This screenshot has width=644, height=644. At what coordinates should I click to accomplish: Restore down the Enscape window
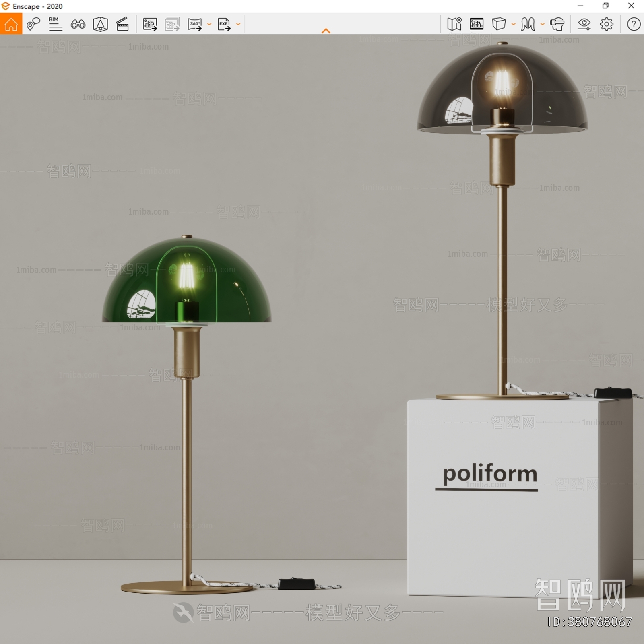605,6
